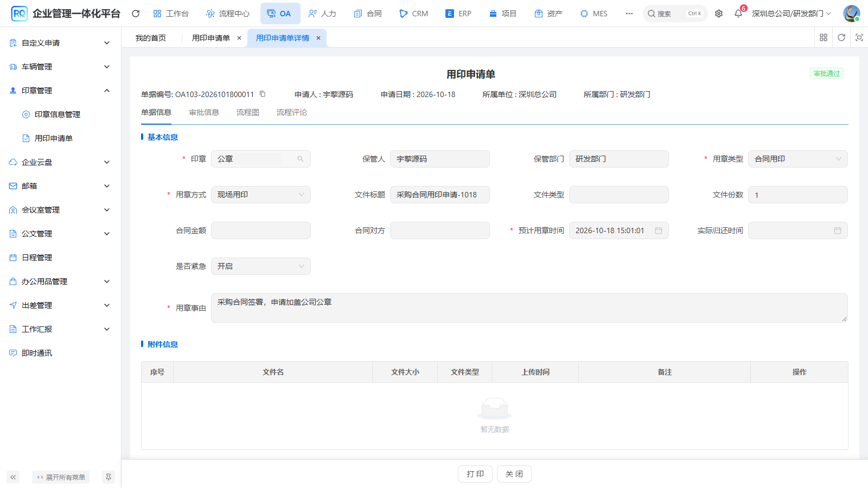Screen dimensions: 868x488
Task: Switch to the 审批信息 tab
Action: pos(204,112)
